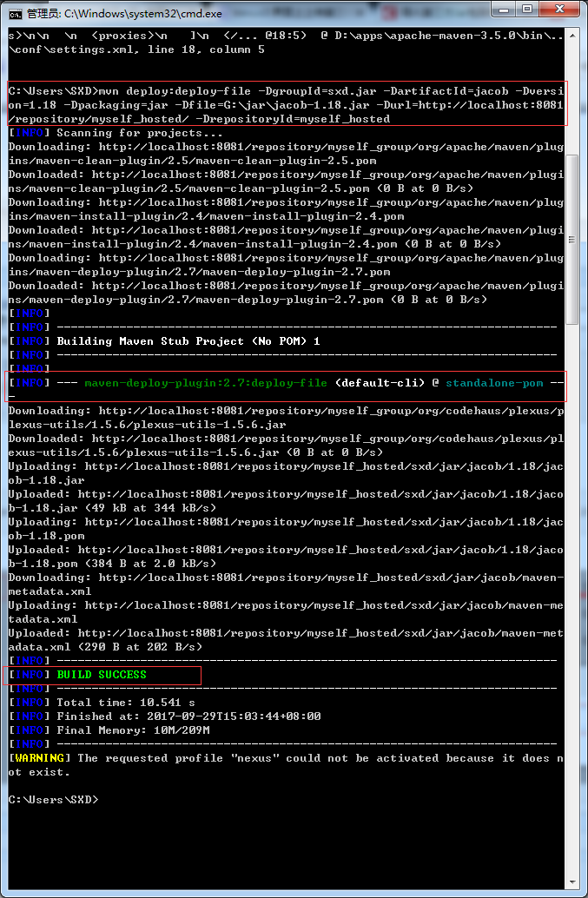Click 'Finished at: 2017-09-29T15:03:44+08:00' line
The width and height of the screenshot is (588, 898).
pos(188,716)
